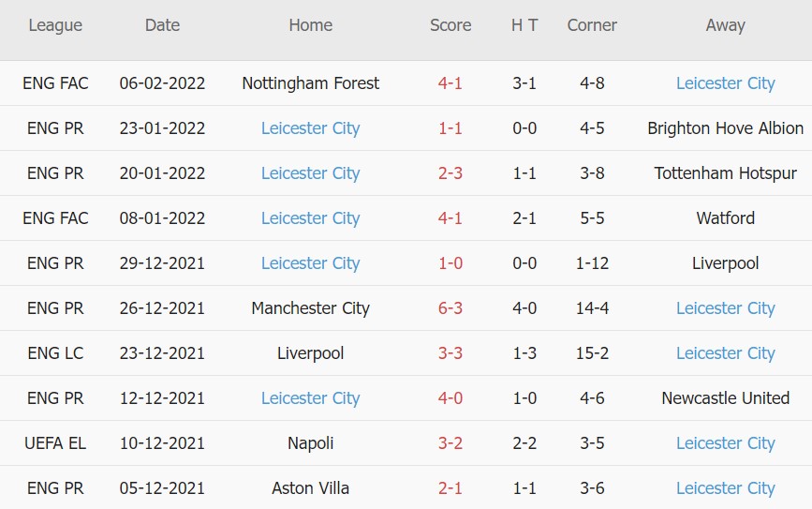Screen dimensions: 812x509
Task: Click the Date column header
Action: (x=162, y=25)
